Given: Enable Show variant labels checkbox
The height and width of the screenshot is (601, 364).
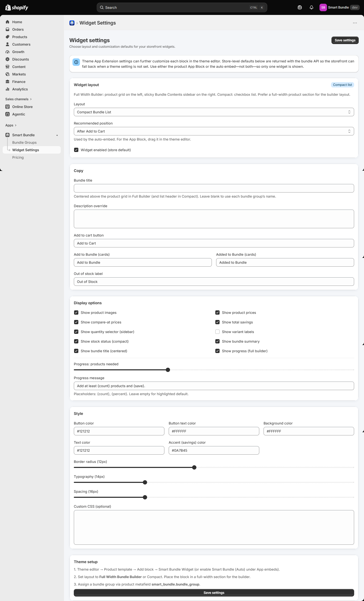Looking at the screenshot, I should pyautogui.click(x=217, y=332).
